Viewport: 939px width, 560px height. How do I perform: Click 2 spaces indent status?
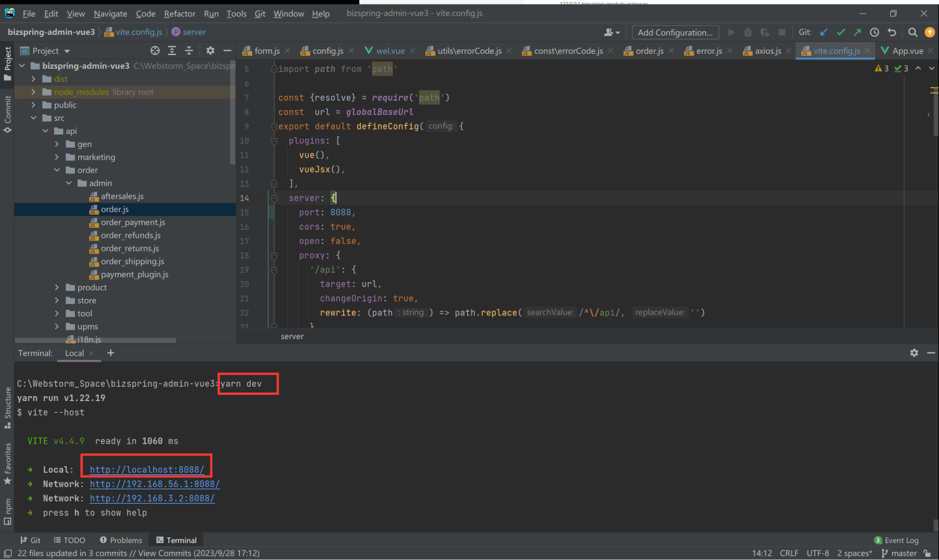point(854,553)
